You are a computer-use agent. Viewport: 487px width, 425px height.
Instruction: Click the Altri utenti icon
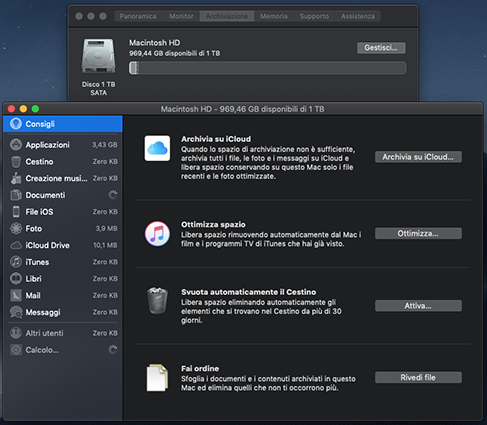pos(16,333)
